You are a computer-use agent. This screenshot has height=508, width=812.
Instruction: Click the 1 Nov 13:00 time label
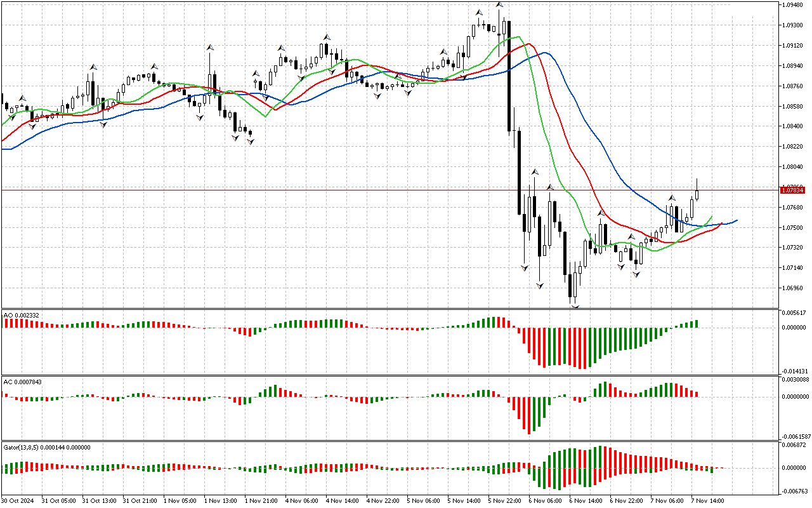click(220, 501)
